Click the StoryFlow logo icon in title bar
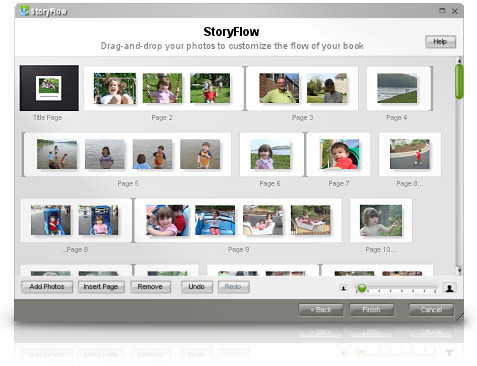This screenshot has width=477, height=366. (x=24, y=11)
